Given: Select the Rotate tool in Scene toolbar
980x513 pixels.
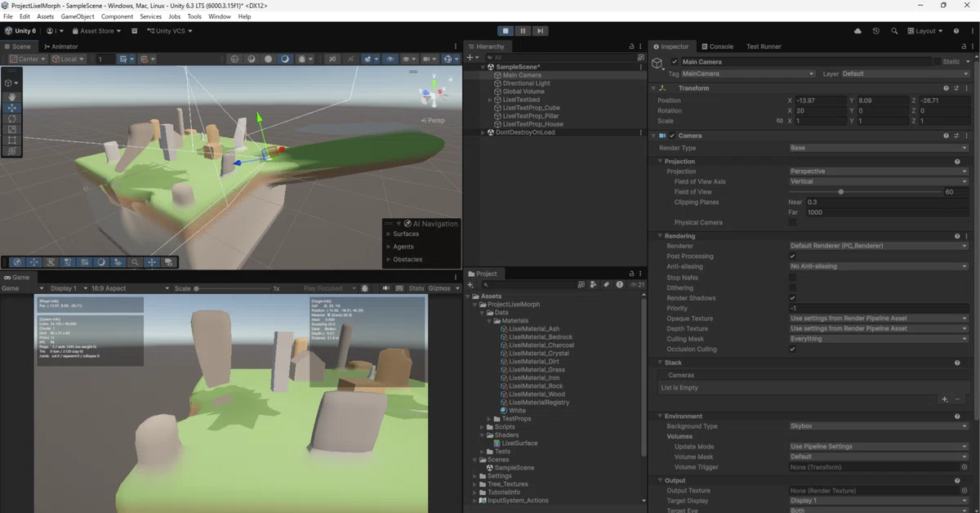Looking at the screenshot, I should (11, 118).
